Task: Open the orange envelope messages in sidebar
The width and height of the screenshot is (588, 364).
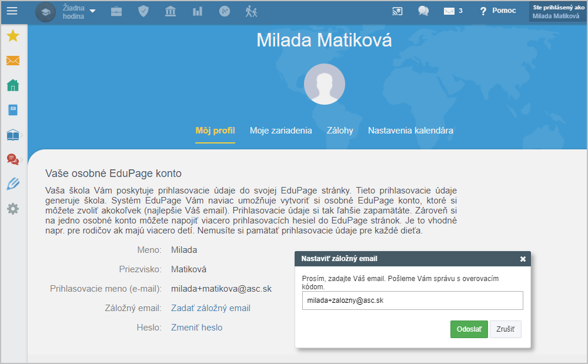Action: tap(13, 61)
